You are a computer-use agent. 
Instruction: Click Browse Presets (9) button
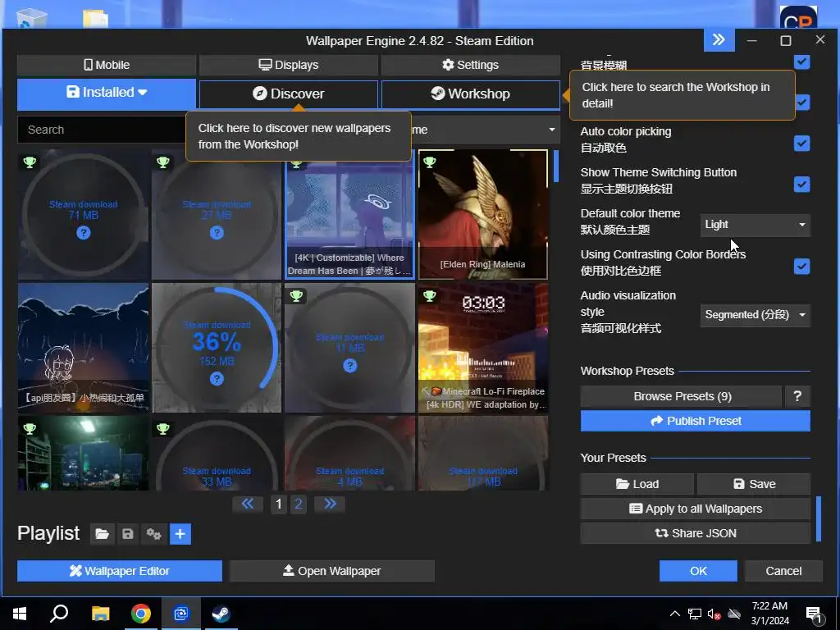click(682, 396)
